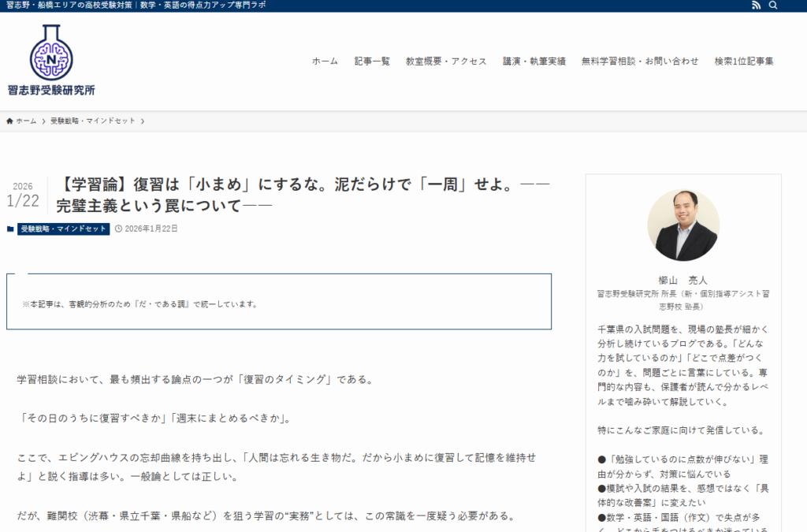Select 講演・執筆実績 in navigation
This screenshot has width=807, height=532.
point(534,61)
